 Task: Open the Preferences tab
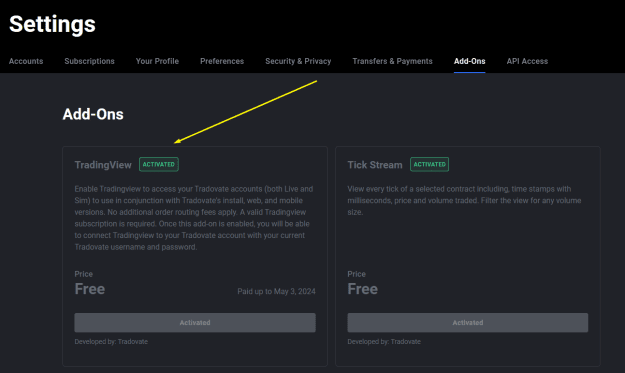click(222, 61)
